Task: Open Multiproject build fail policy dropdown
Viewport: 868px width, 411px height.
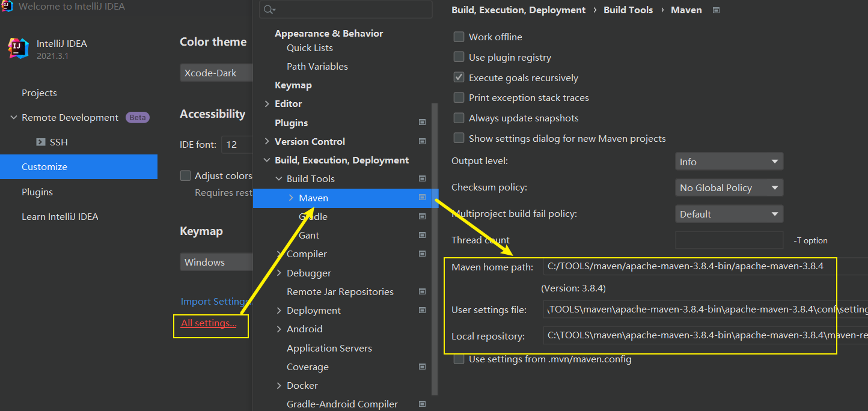Action: 729,214
